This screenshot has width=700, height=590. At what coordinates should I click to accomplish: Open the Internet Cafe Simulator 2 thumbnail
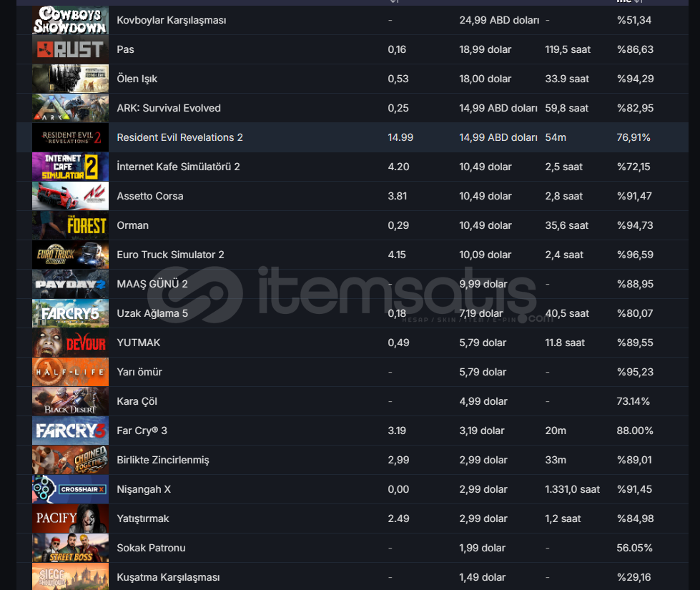70,167
